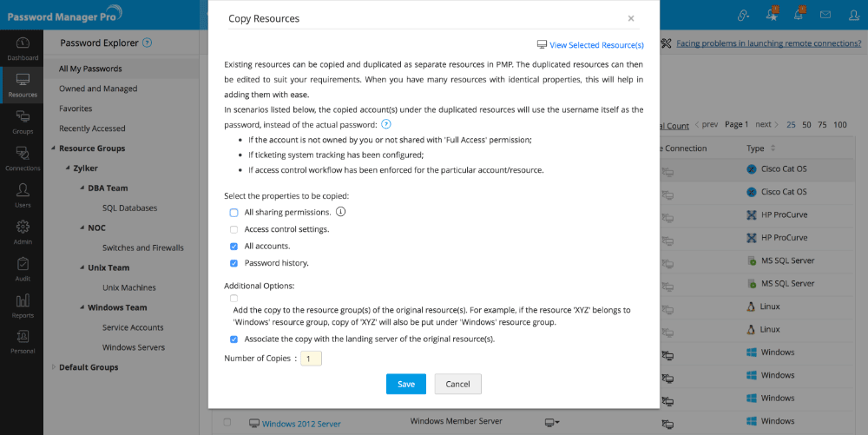Collapse the Zylker resource group
Viewport: 868px width, 435px height.
pyautogui.click(x=67, y=168)
